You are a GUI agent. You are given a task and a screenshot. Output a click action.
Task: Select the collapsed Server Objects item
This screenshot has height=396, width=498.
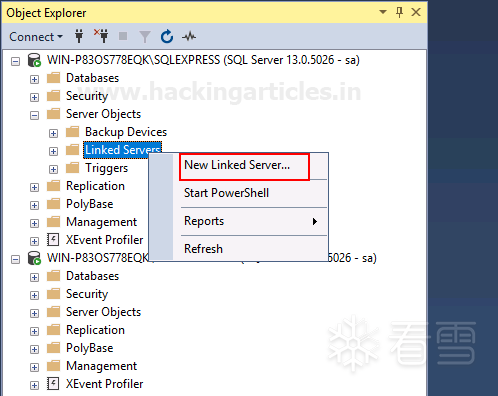103,312
